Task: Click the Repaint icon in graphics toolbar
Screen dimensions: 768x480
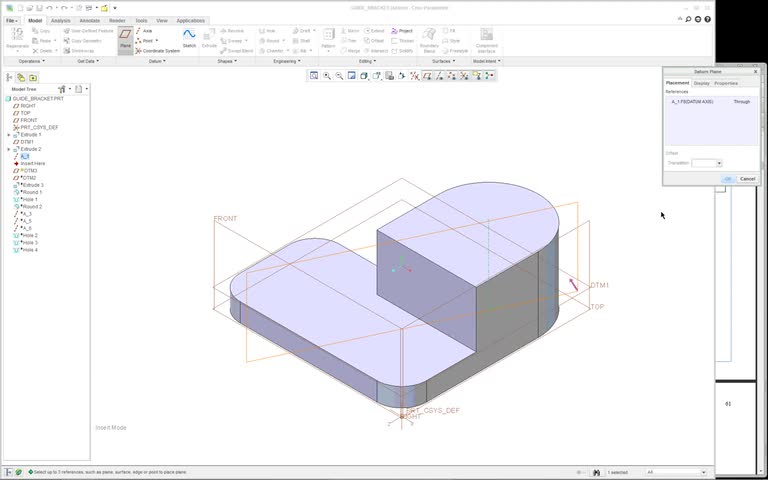Action: (351, 75)
